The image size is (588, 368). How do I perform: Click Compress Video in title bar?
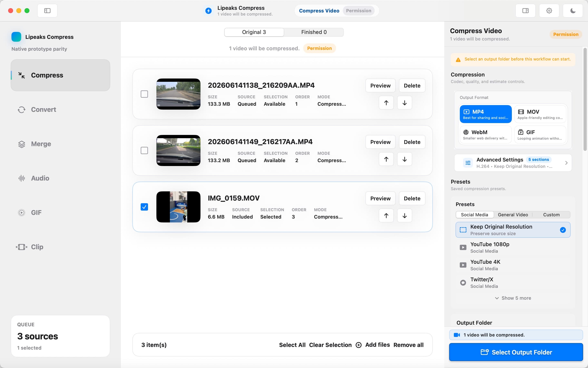coord(319,11)
